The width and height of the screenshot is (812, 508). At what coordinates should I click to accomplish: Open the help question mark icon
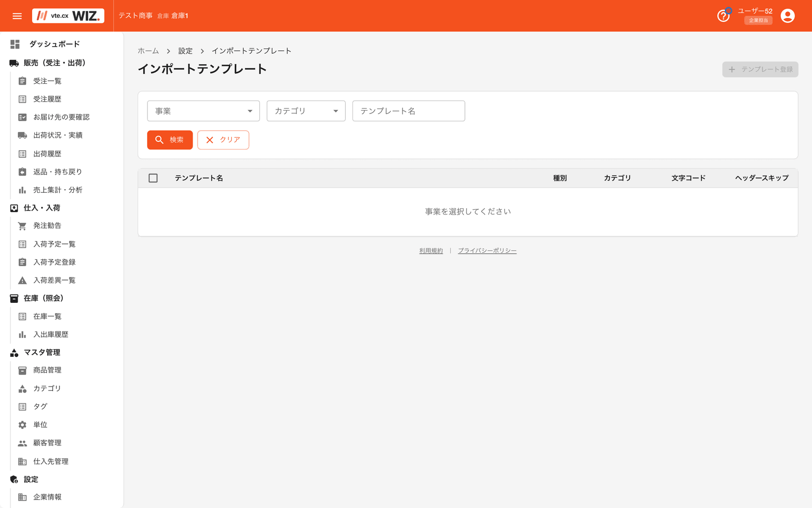coord(723,16)
